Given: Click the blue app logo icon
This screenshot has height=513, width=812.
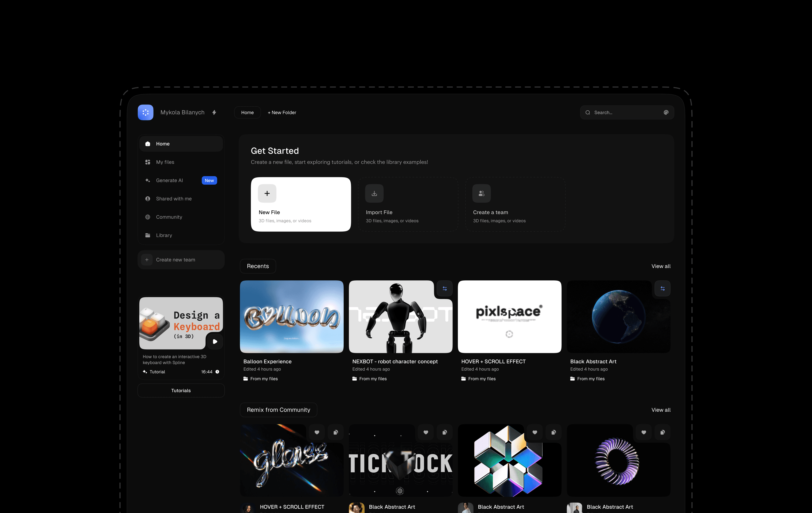Looking at the screenshot, I should [145, 112].
